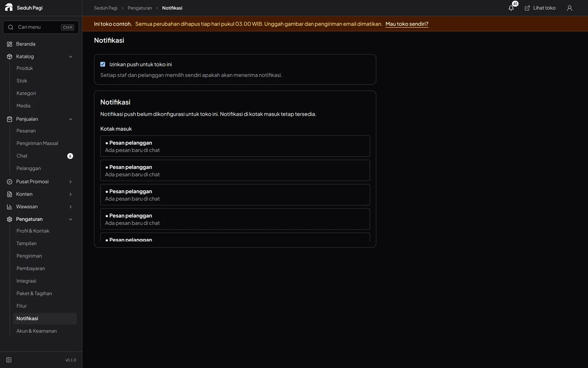Focus the Cari menu search field
This screenshot has width=588, height=368.
click(41, 27)
